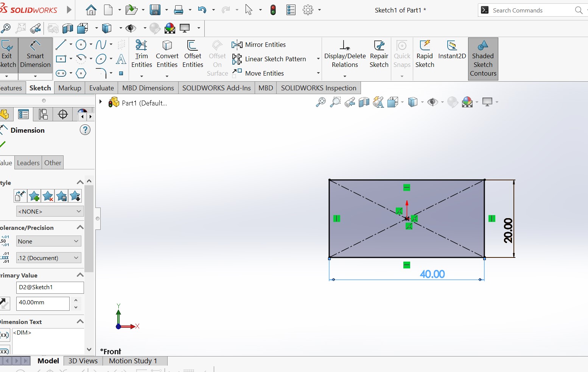Switch to the 3D Views tab
588x372 pixels.
pyautogui.click(x=83, y=361)
